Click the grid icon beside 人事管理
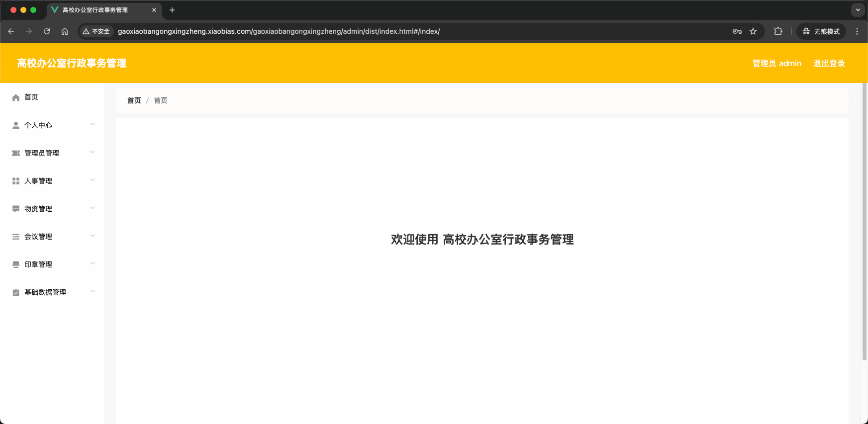 click(x=16, y=181)
